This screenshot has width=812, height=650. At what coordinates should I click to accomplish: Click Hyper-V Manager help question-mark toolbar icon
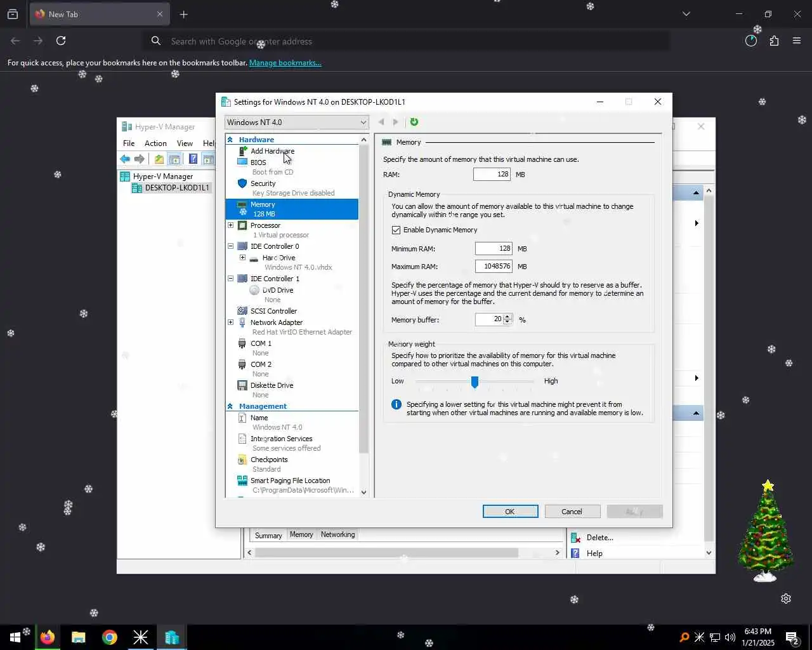[x=193, y=159]
